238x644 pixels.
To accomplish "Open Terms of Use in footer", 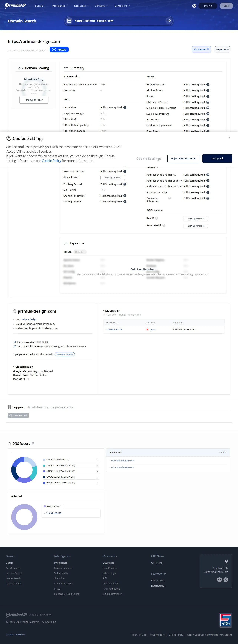I will point(139,635).
